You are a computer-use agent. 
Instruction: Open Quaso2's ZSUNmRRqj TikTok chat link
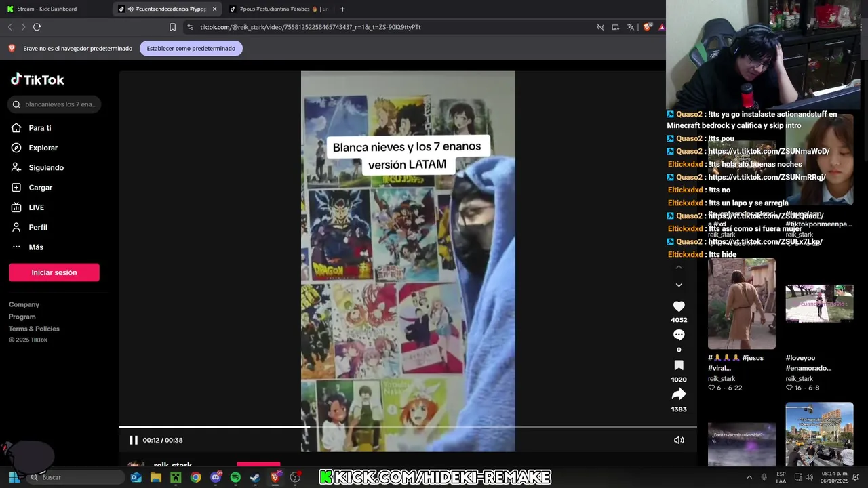(x=767, y=177)
